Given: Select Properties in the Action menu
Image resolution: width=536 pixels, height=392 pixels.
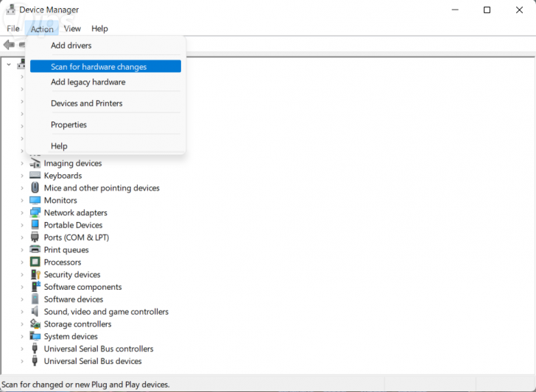Looking at the screenshot, I should (x=105, y=124).
